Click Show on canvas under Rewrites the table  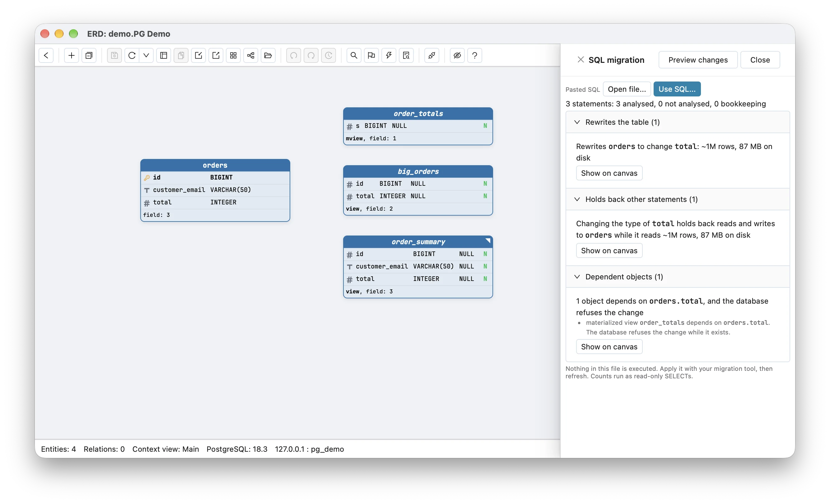(x=609, y=173)
